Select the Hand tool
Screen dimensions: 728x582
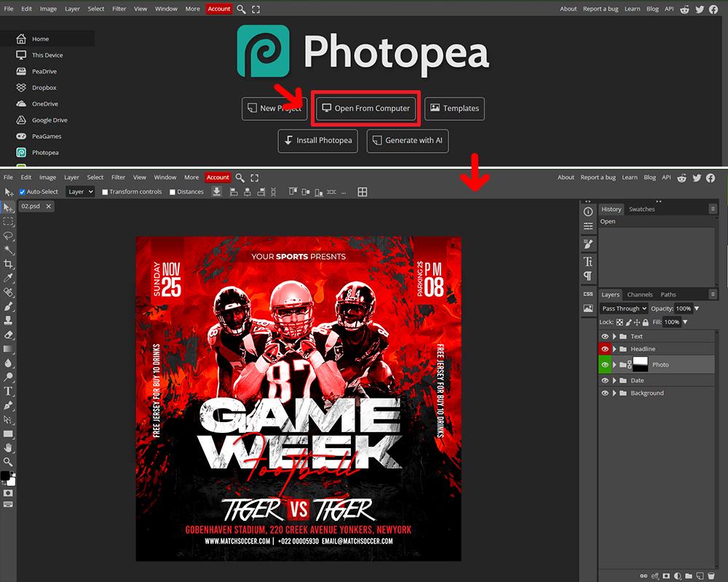(8, 448)
